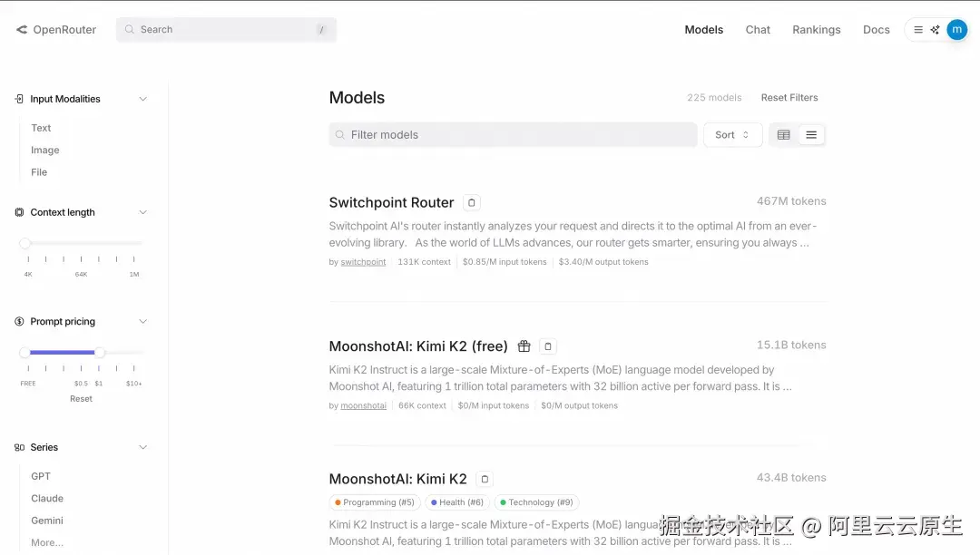Click '43.4B tokens' for Kimi K2
This screenshot has height=555, width=980.
coord(791,478)
